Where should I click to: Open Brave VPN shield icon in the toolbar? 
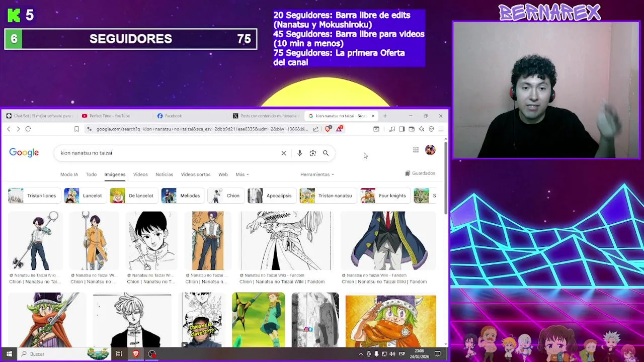tap(431, 129)
